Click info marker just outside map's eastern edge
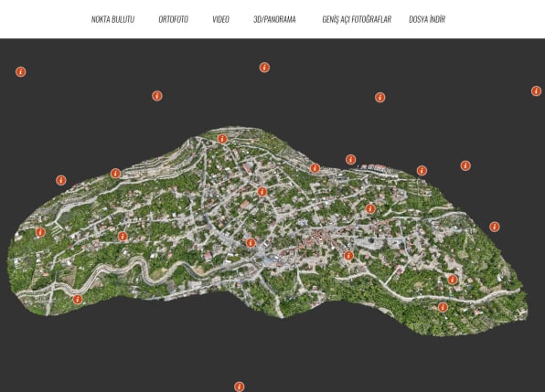 [x=495, y=227]
